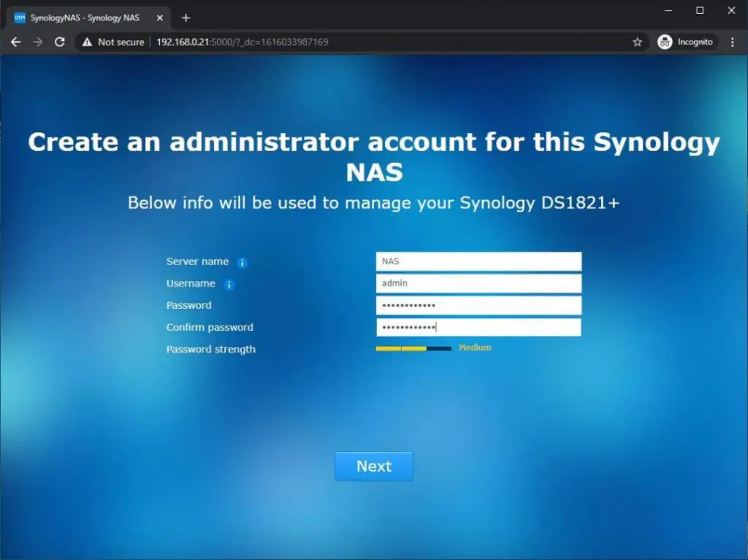The width and height of the screenshot is (748, 560).
Task: Click the password strength meter bar
Action: tap(413, 349)
